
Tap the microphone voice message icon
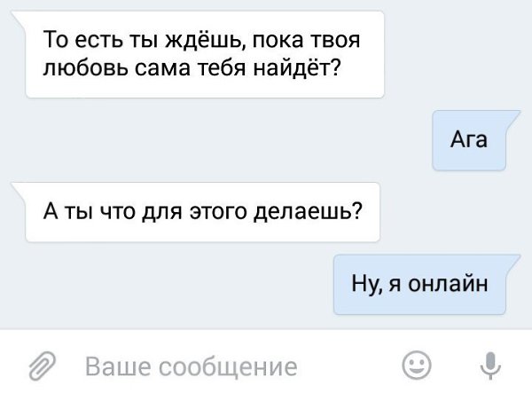490,366
